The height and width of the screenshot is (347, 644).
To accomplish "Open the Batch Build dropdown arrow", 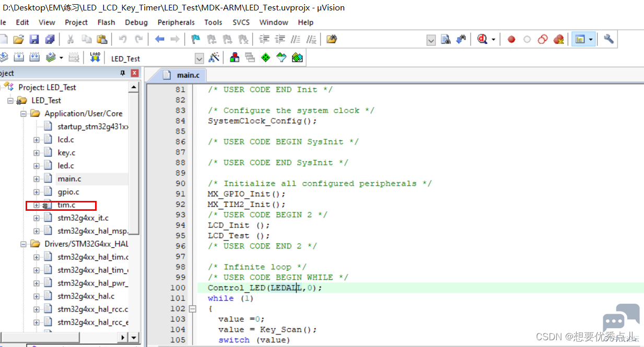I will 61,57.
